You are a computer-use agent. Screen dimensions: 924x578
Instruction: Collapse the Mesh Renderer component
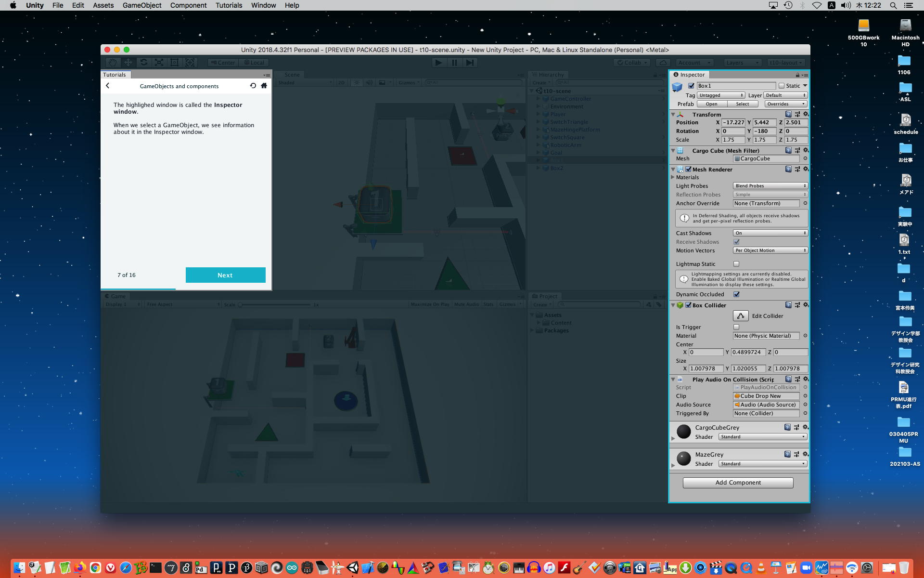tap(673, 170)
